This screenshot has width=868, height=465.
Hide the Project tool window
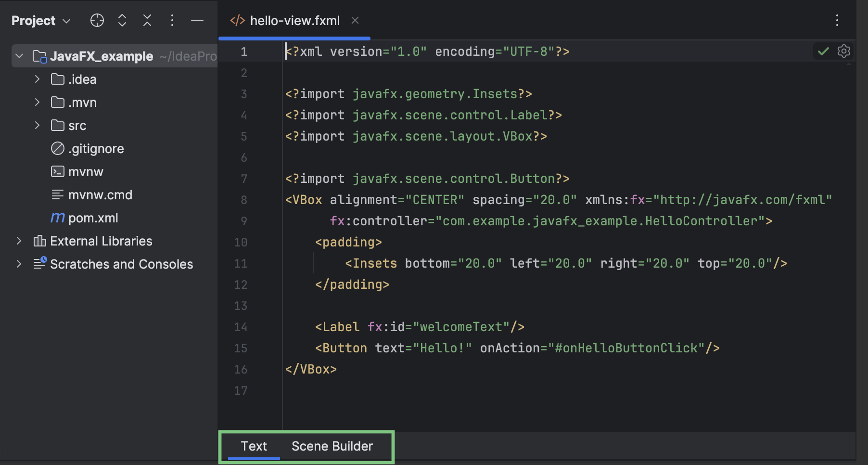point(197,20)
